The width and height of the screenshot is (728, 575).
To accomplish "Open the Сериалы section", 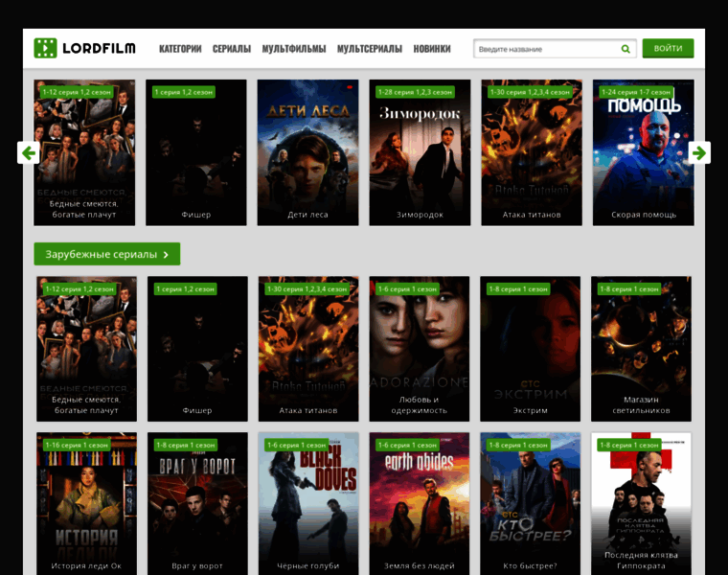I will [x=232, y=49].
